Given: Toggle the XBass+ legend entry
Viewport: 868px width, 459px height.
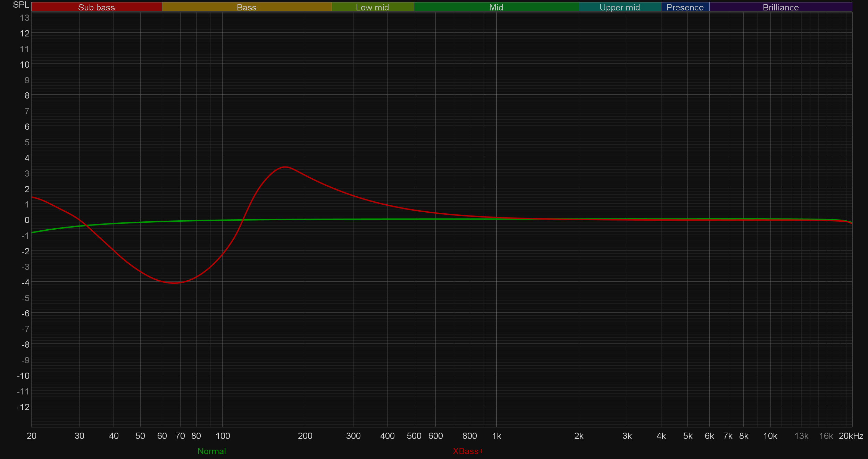Looking at the screenshot, I should pos(468,451).
